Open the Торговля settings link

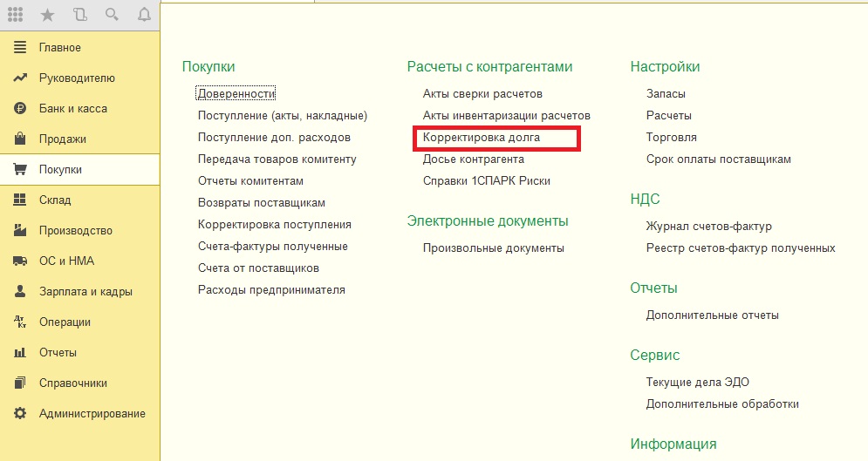[671, 137]
